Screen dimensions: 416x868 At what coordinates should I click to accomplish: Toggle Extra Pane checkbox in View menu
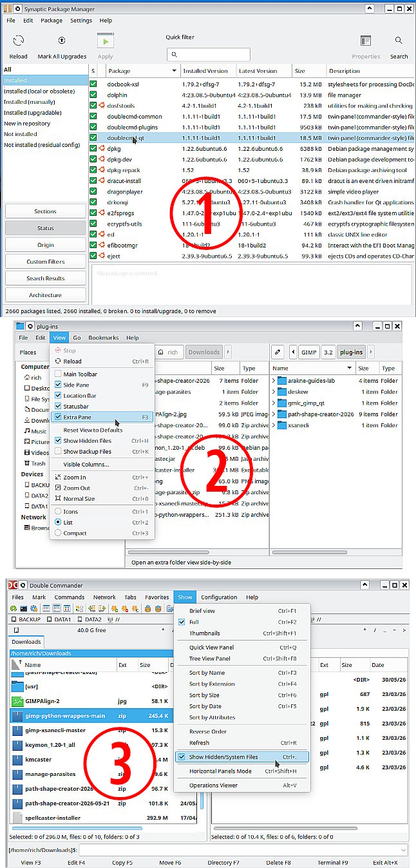[58, 417]
